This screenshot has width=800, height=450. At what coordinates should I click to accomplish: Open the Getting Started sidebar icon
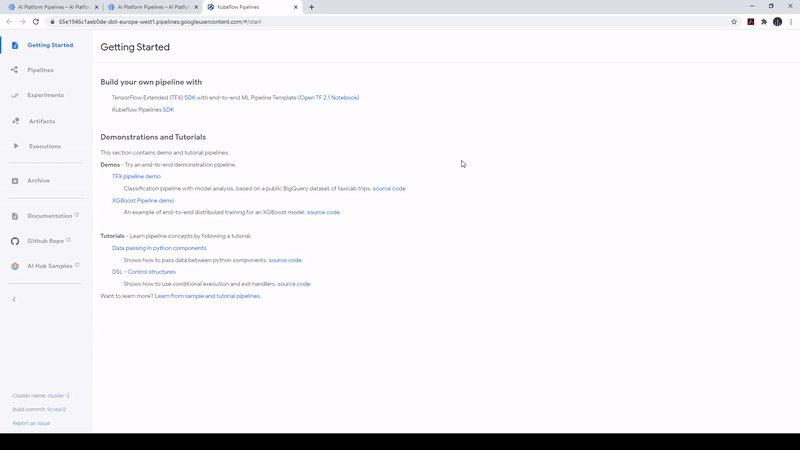click(15, 45)
